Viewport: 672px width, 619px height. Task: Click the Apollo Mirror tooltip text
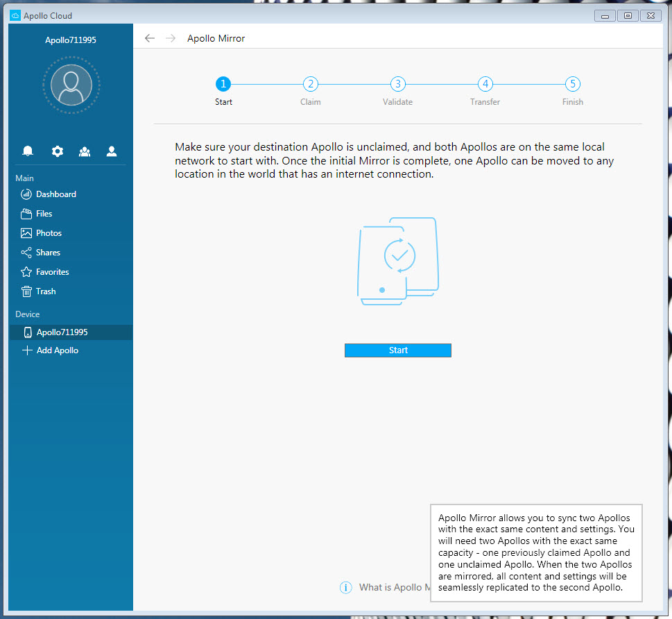click(x=536, y=553)
